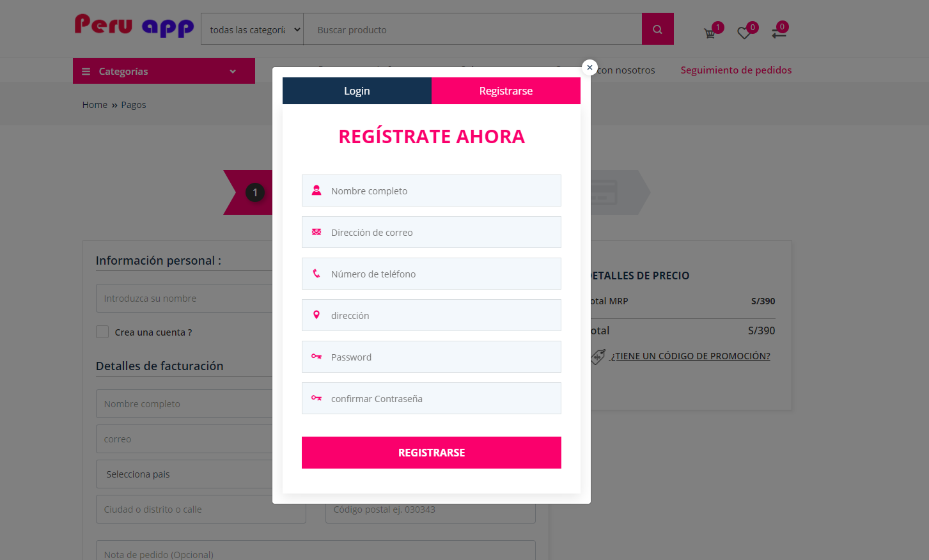Open the 'Selecciona pais' dropdown
The height and width of the screenshot is (560, 929).
[184, 474]
